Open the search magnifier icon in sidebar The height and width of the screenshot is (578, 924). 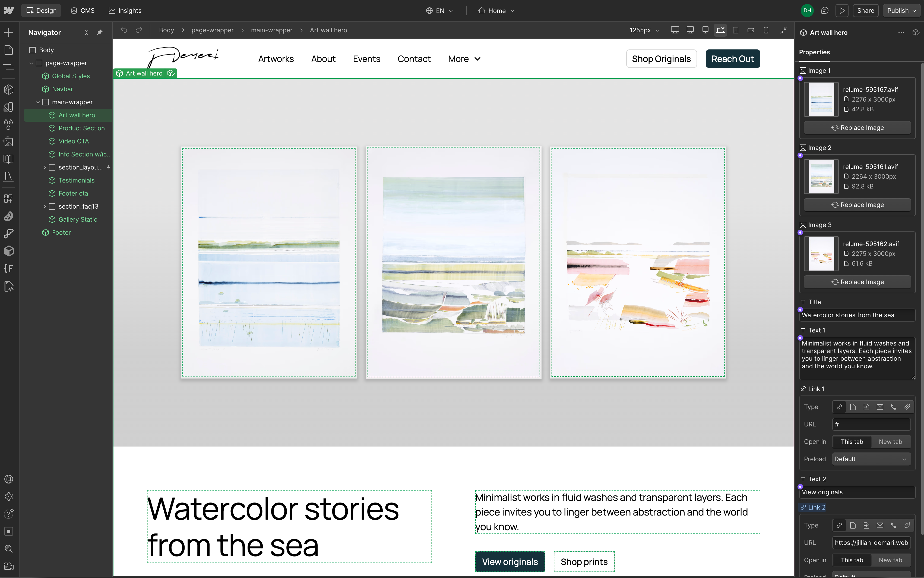point(8,549)
